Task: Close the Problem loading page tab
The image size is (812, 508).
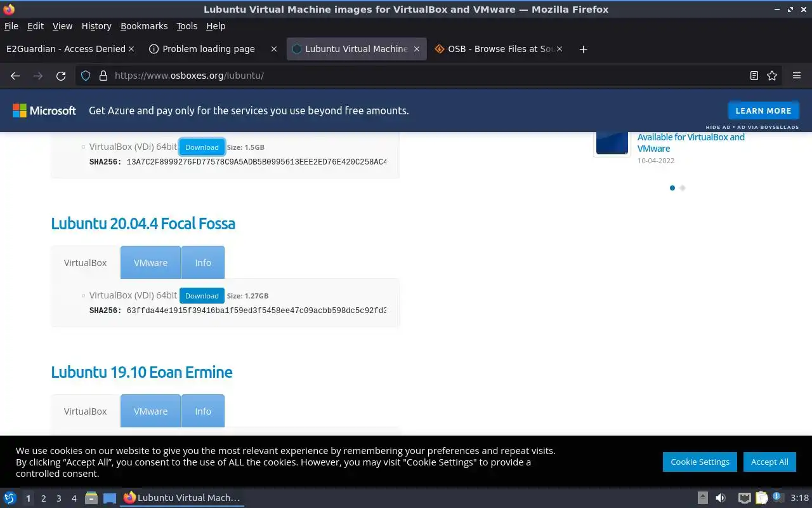Action: click(x=274, y=49)
